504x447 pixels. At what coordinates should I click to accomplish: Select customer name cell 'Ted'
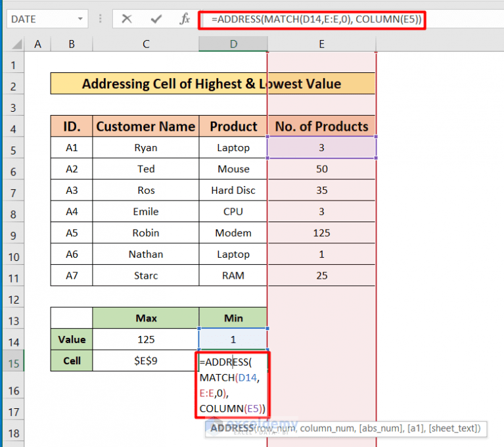(146, 169)
